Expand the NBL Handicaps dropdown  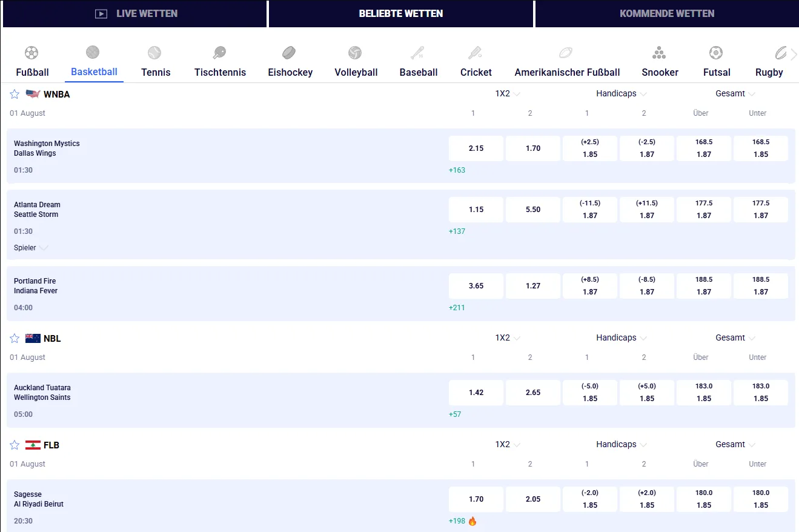click(x=622, y=338)
